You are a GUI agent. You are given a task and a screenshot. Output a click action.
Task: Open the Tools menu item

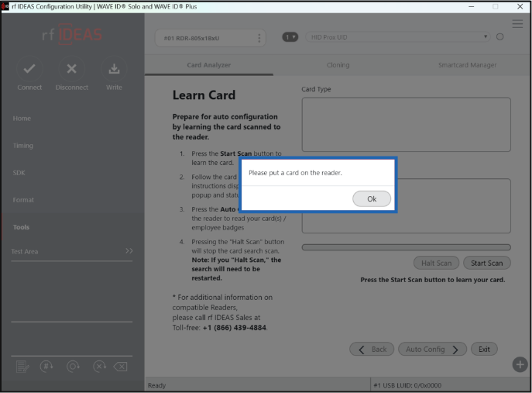[x=21, y=227]
